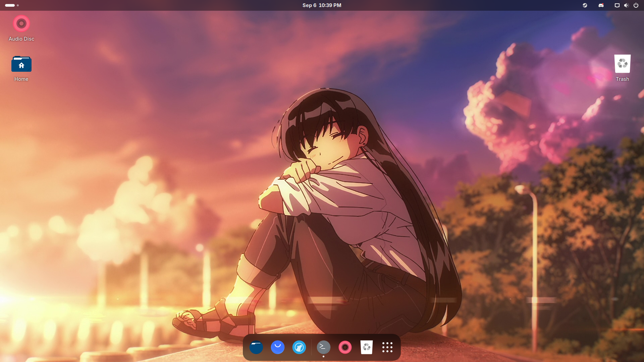Open the pink Audio Disc in the dock
644x362 pixels.
click(345, 347)
